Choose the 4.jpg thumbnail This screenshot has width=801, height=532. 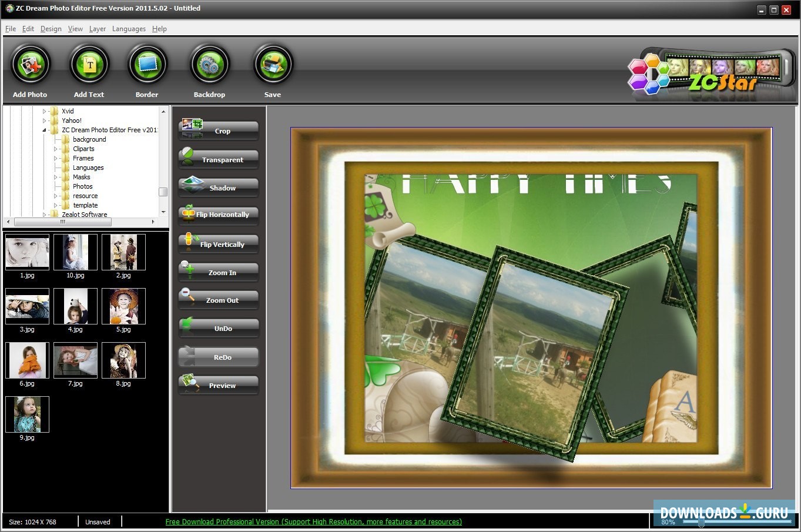pyautogui.click(x=75, y=306)
